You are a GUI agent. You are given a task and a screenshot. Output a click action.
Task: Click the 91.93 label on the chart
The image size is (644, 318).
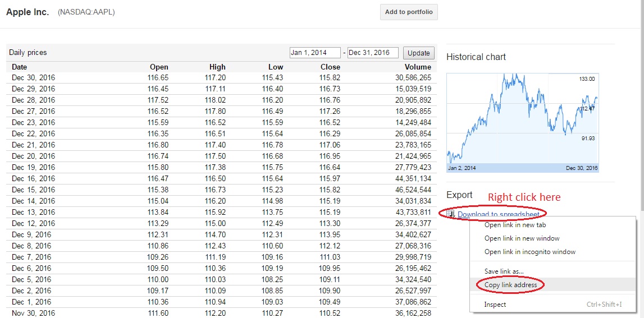click(x=588, y=139)
